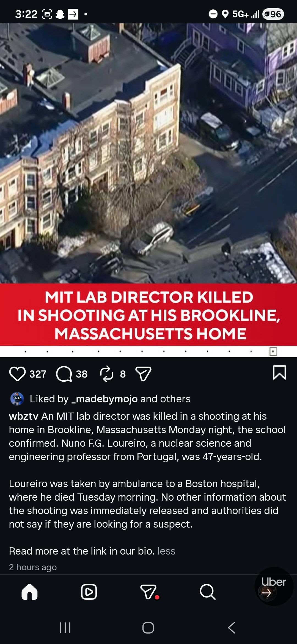Tap the liker's profile avatar
Screen dimensions: 297x644
(17, 399)
